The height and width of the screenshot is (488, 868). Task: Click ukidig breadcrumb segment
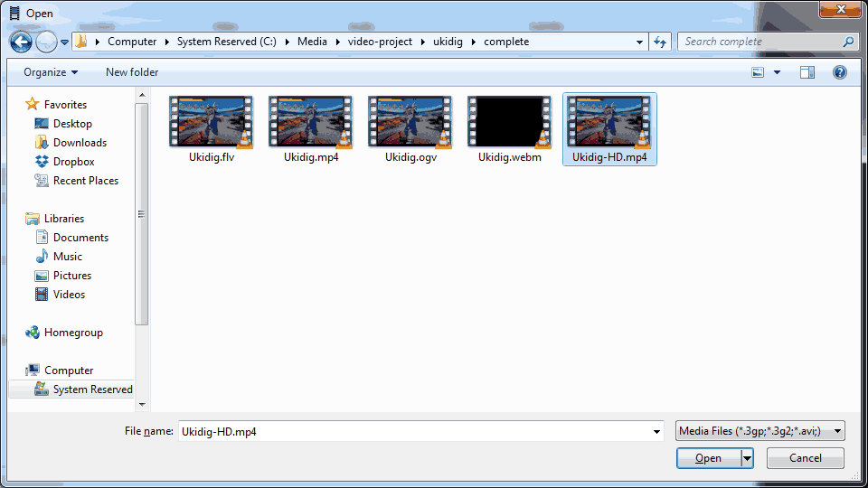click(448, 42)
